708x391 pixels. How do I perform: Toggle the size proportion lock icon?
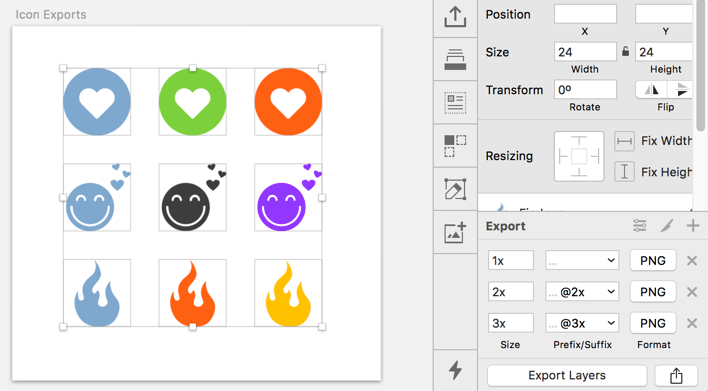point(625,51)
